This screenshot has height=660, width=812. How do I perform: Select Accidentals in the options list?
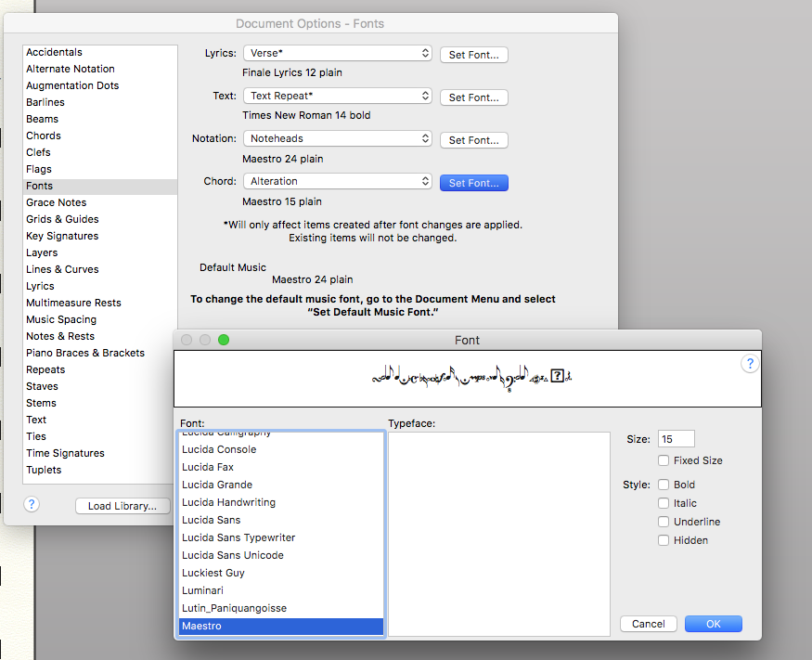click(55, 52)
